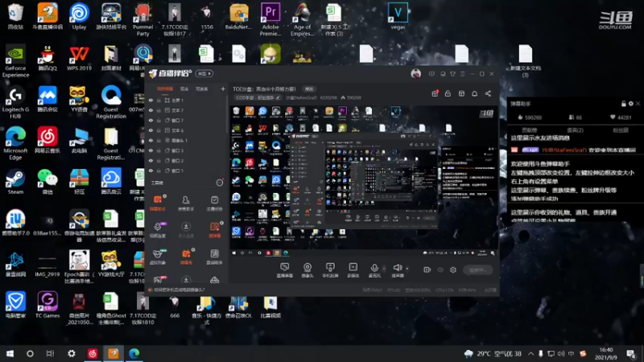Click the streamer name in 弹幕助手 message
The width and height of the screenshot is (644, 362).
pyautogui.click(x=564, y=150)
